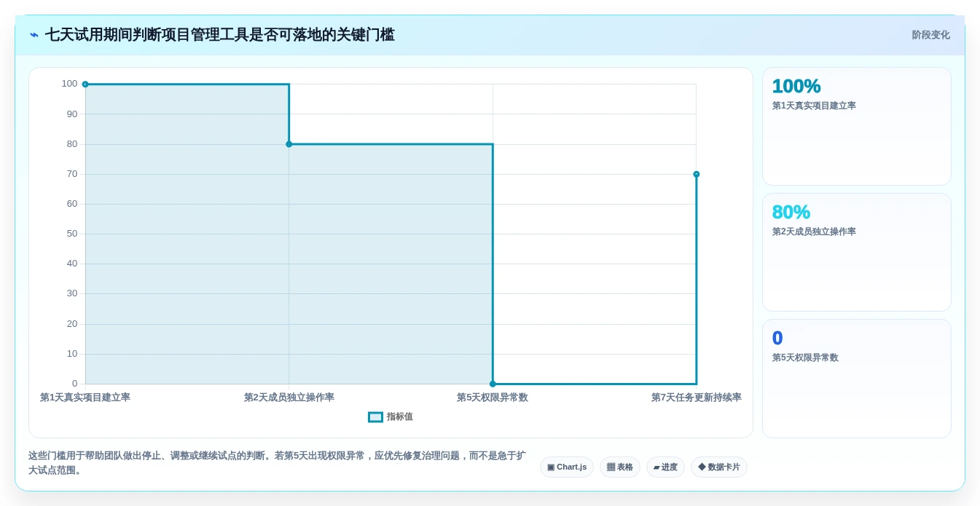The image size is (980, 506).
Task: Select the Chart.js tag chip
Action: (567, 467)
